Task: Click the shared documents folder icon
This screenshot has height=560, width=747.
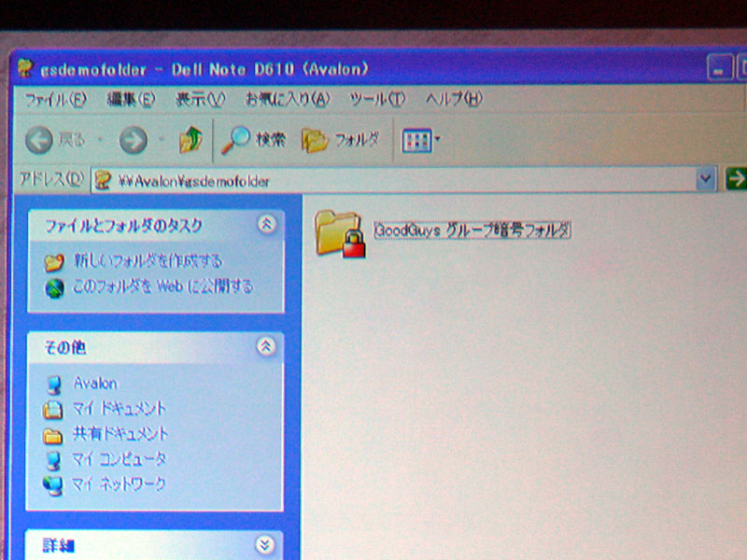Action: (x=53, y=436)
